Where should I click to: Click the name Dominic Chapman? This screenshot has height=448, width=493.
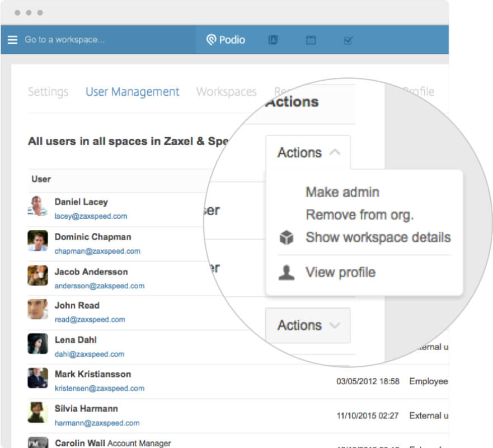[93, 236]
